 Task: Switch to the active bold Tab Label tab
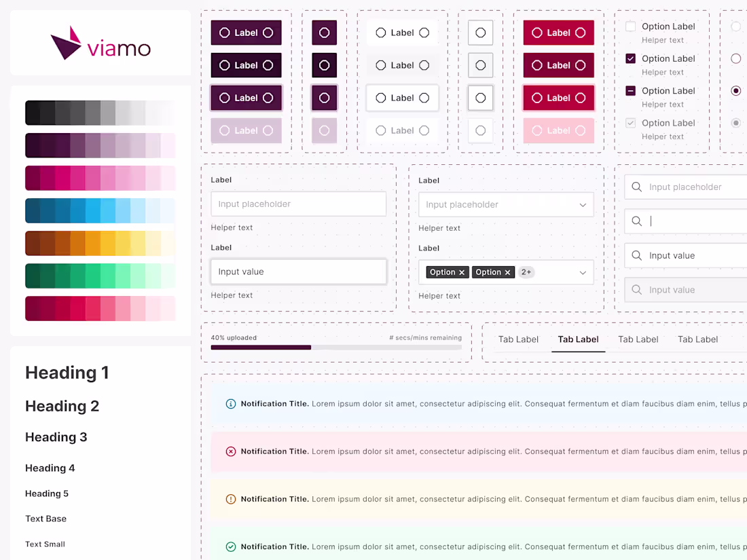tap(578, 339)
